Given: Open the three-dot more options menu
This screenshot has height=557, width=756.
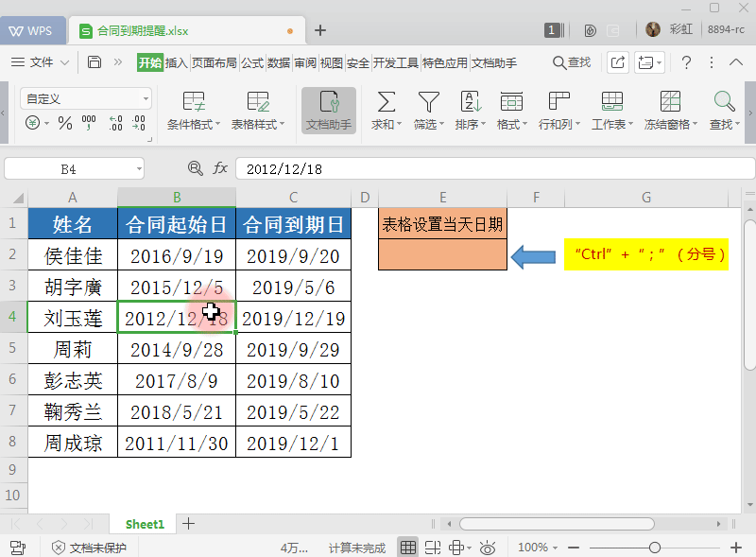Looking at the screenshot, I should coord(712,62).
